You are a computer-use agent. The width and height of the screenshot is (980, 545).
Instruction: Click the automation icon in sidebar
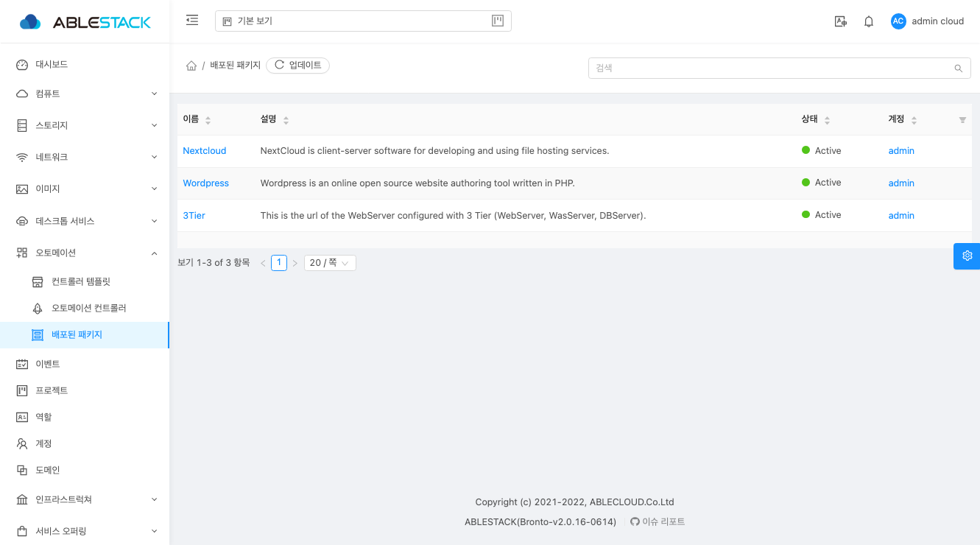click(22, 253)
